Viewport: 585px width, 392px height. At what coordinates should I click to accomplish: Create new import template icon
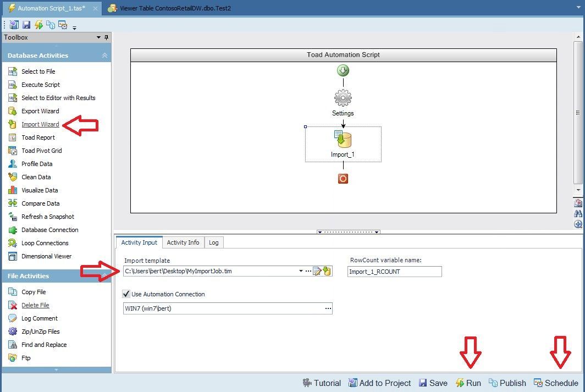tap(327, 271)
